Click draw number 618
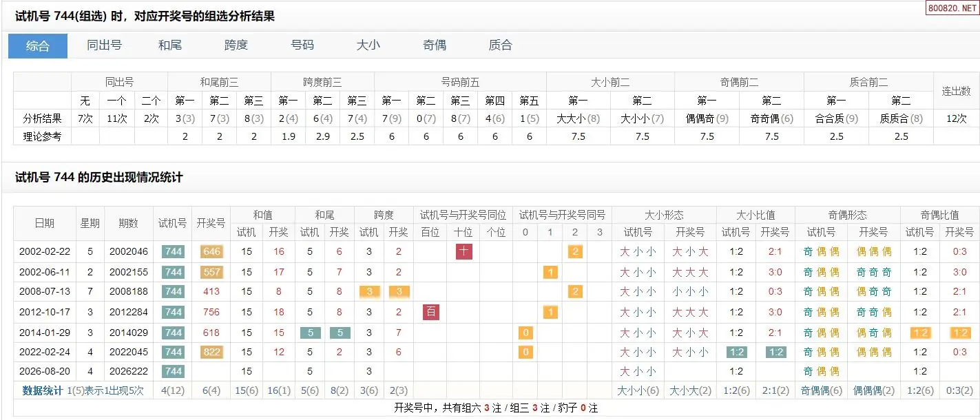 tap(211, 333)
